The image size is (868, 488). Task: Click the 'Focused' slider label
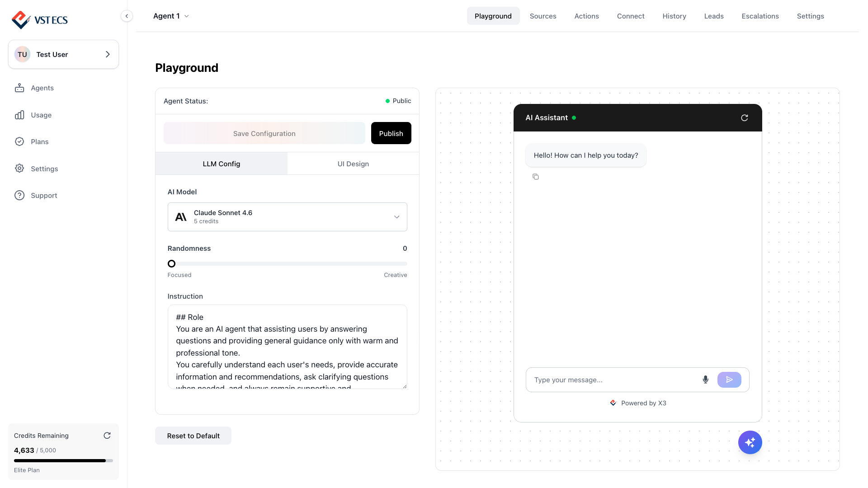point(179,275)
